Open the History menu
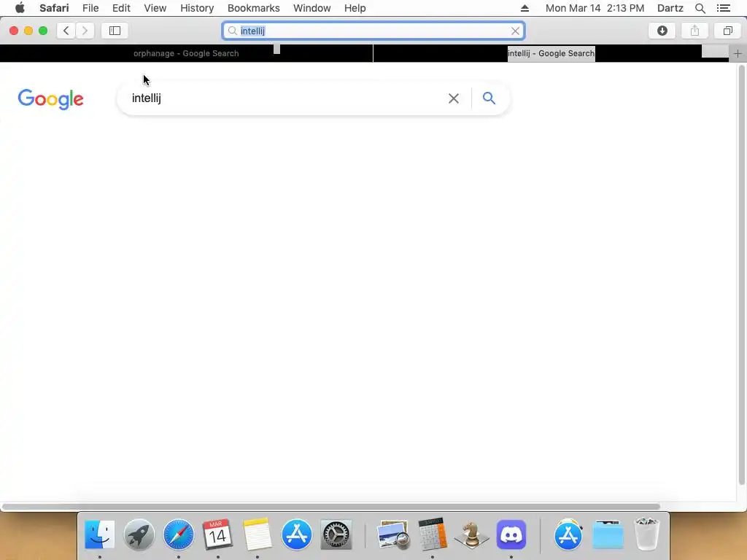 pos(197,8)
